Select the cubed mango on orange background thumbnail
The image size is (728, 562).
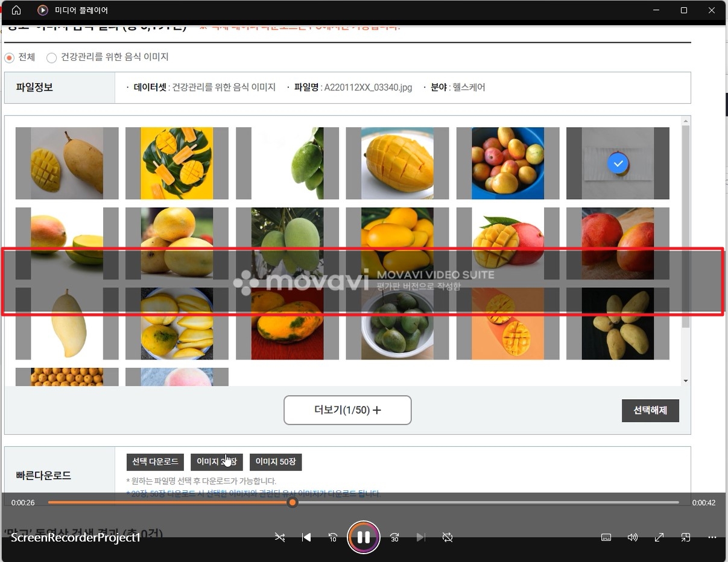(x=508, y=324)
